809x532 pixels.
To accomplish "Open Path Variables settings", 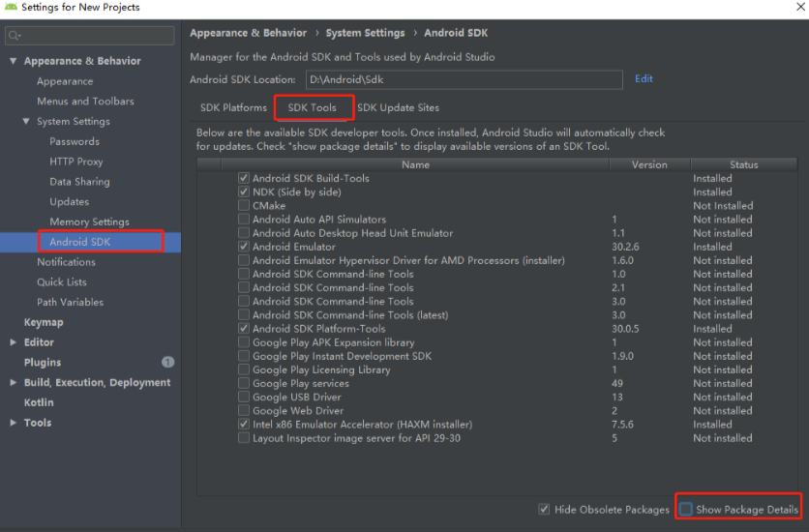I will [x=70, y=303].
